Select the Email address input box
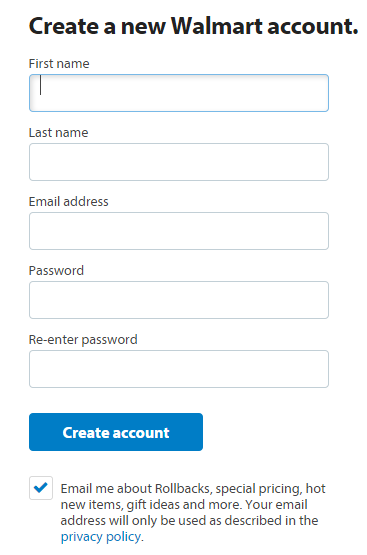Viewport: 367px width, 555px height. coord(179,231)
